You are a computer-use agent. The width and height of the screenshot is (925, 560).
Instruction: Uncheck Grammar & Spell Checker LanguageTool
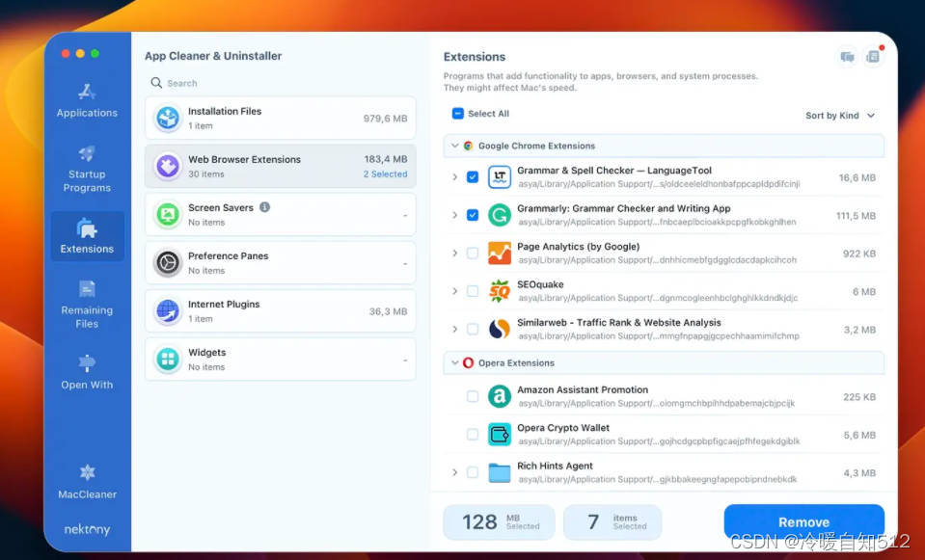tap(473, 176)
